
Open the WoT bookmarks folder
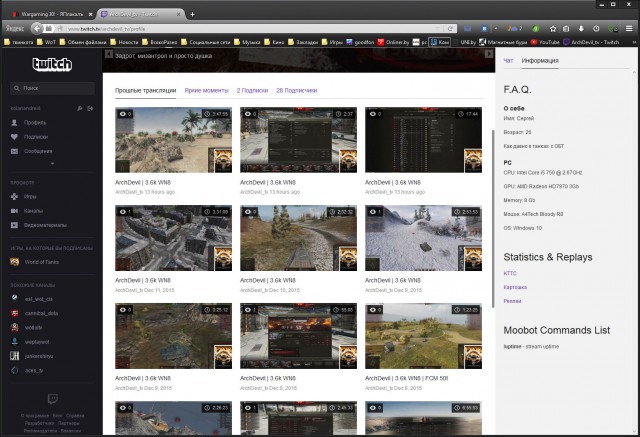(46, 42)
